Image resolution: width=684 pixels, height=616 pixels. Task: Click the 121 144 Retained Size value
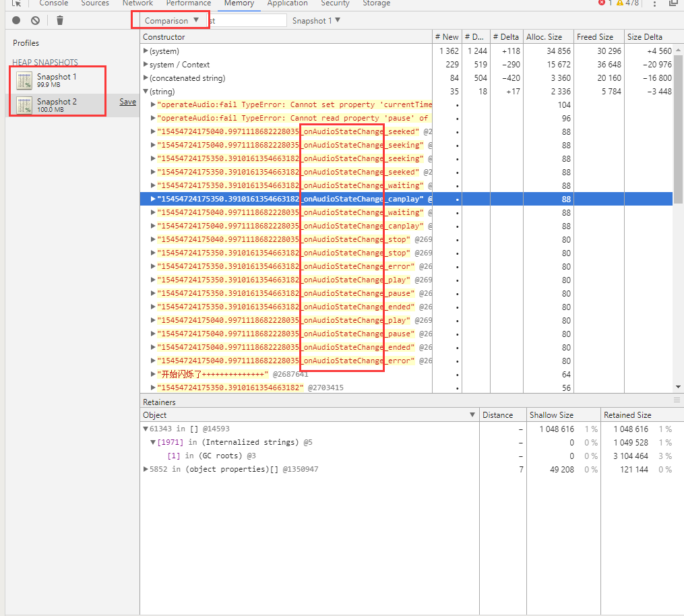tap(634, 470)
